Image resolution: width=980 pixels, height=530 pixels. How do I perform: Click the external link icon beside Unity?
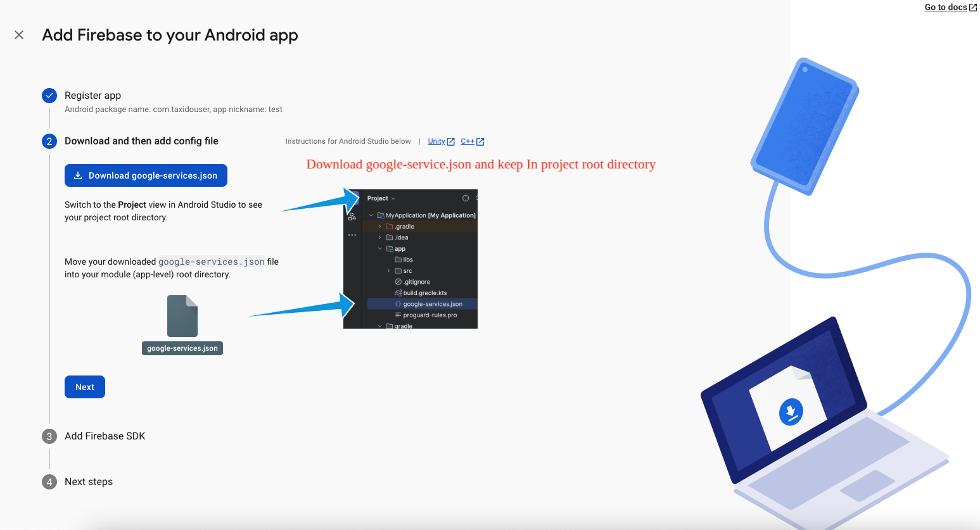451,142
